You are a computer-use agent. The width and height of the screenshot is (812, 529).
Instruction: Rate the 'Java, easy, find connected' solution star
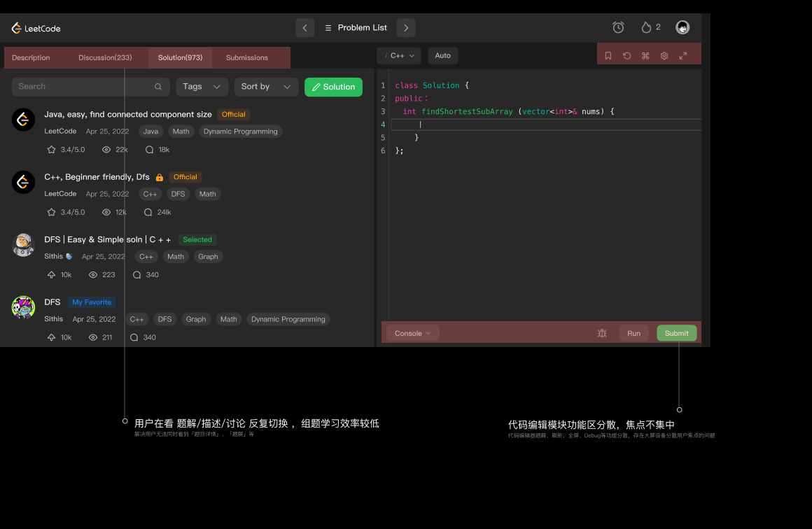51,150
